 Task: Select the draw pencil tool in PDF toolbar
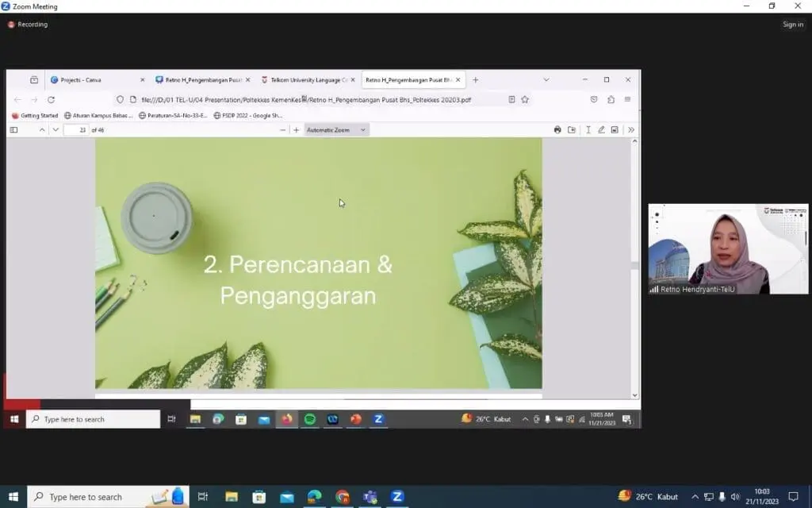click(x=601, y=130)
